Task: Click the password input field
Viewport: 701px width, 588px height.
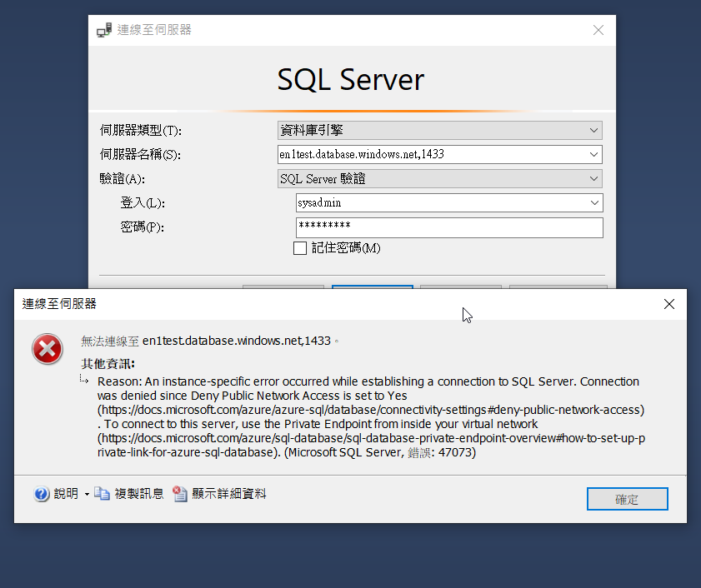Action: [449, 227]
